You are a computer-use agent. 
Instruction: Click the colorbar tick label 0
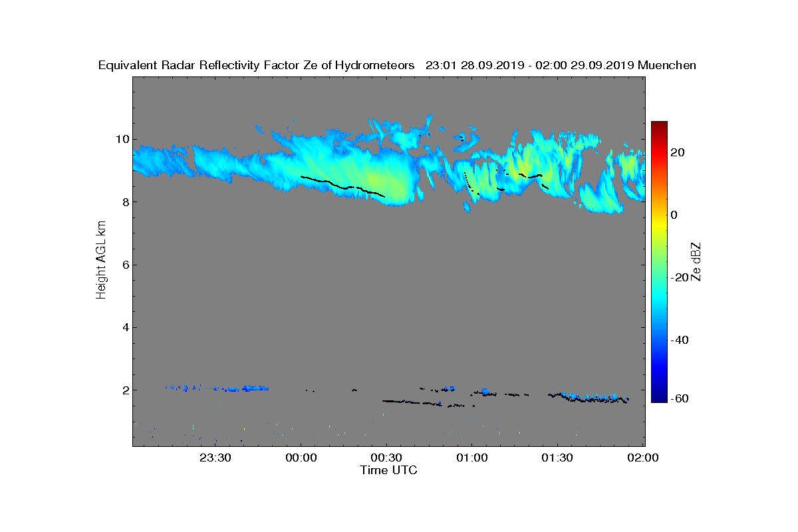point(675,215)
